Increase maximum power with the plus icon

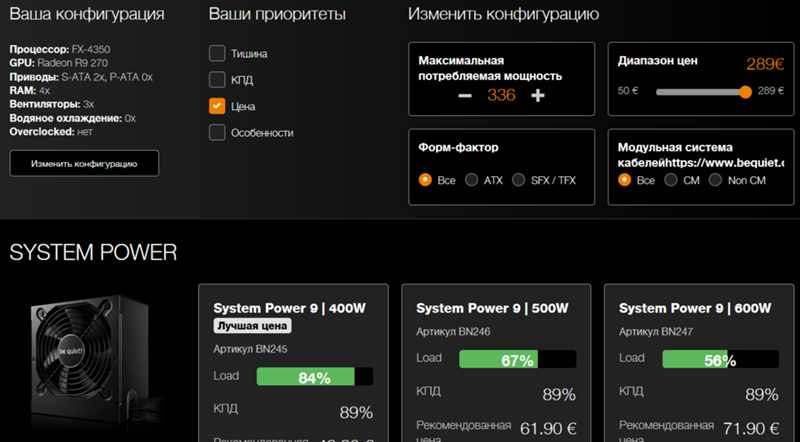[538, 95]
